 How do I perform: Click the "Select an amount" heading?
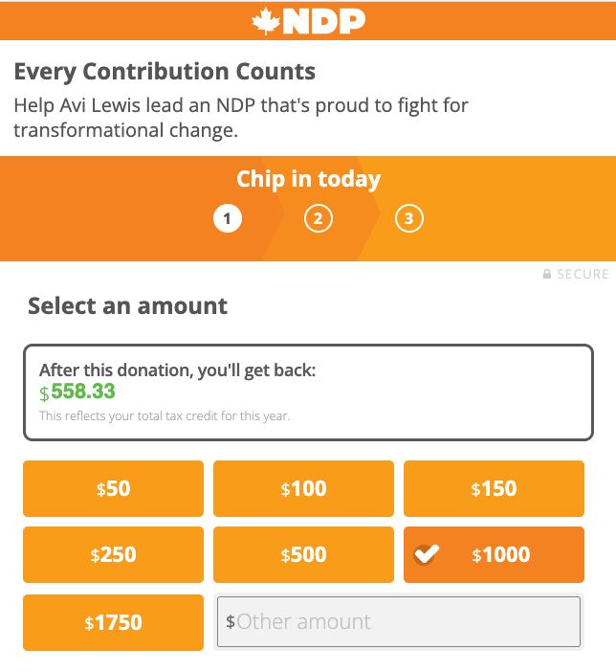127,306
